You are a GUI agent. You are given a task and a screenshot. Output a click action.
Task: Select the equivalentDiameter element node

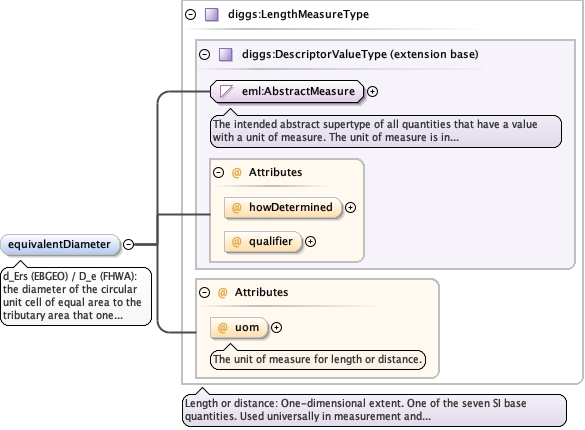click(60, 245)
